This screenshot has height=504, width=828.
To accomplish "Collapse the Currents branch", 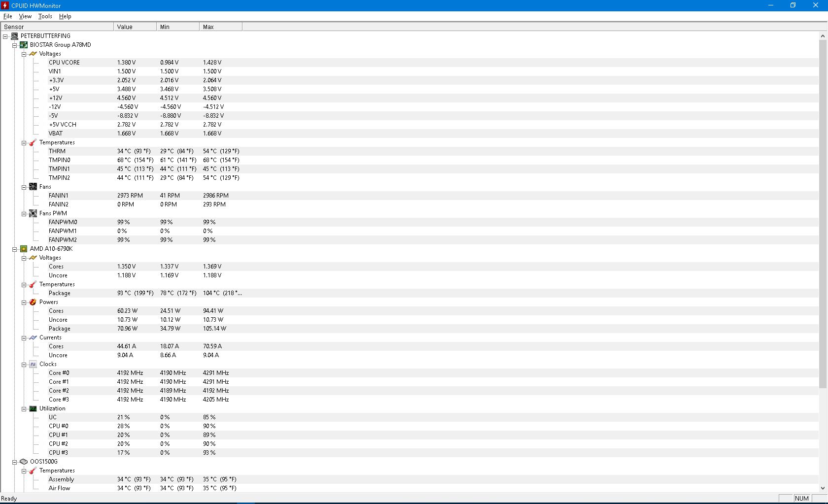I will pos(24,338).
